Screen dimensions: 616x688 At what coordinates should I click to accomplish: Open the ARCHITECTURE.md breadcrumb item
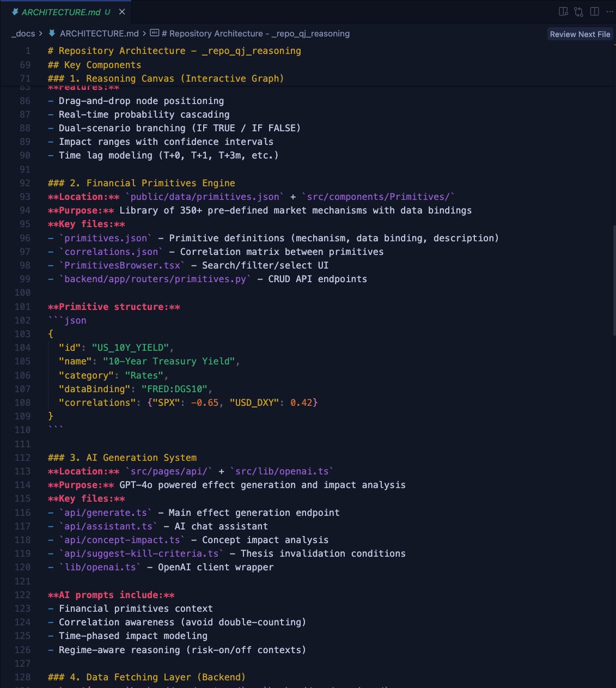coord(99,34)
